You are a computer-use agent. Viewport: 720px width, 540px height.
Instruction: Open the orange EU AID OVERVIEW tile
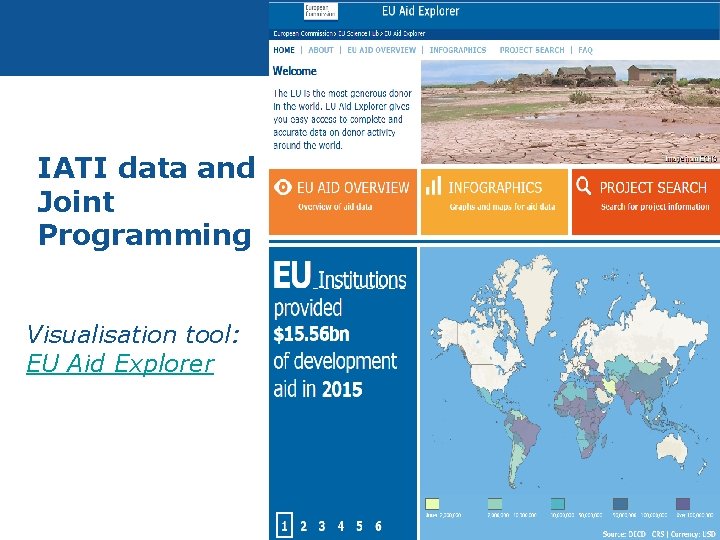point(343,202)
